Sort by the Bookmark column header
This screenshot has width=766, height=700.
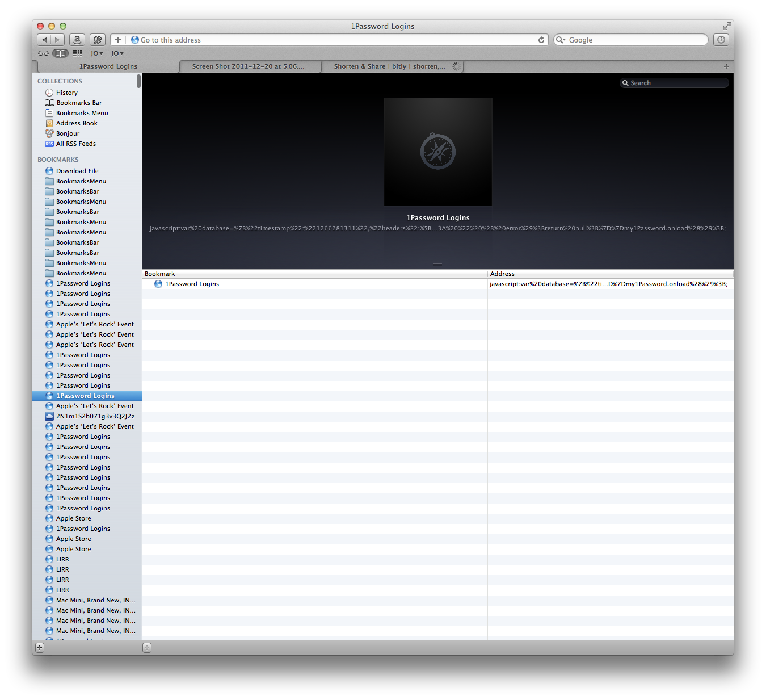[x=315, y=274]
